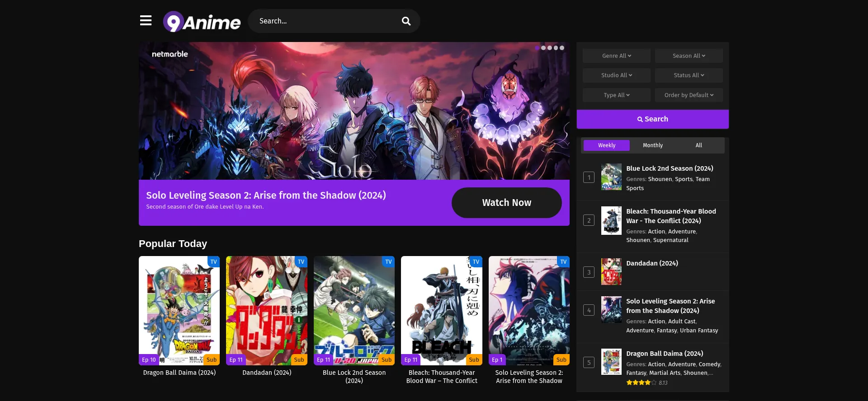Switch to the All ranking tab

coord(699,145)
